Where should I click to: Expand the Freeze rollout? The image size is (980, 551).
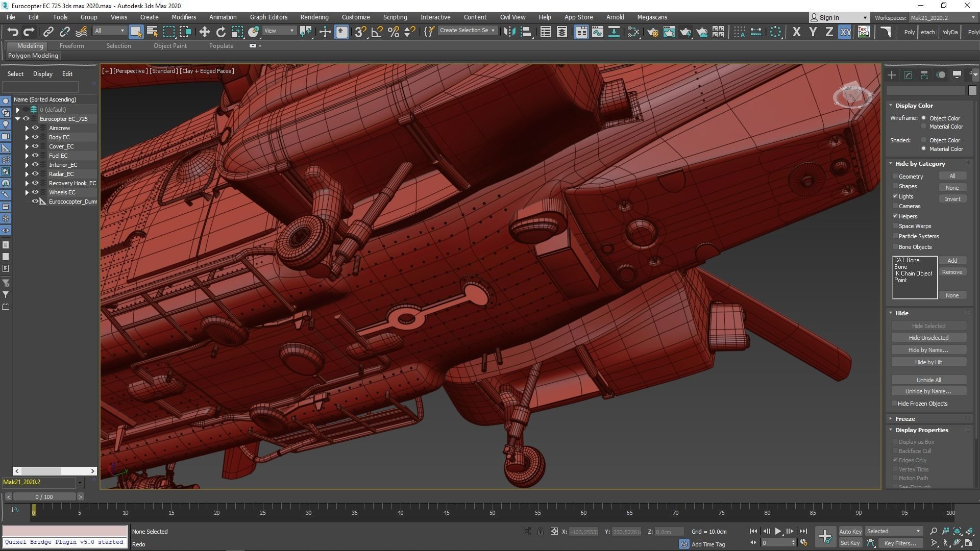tap(905, 419)
